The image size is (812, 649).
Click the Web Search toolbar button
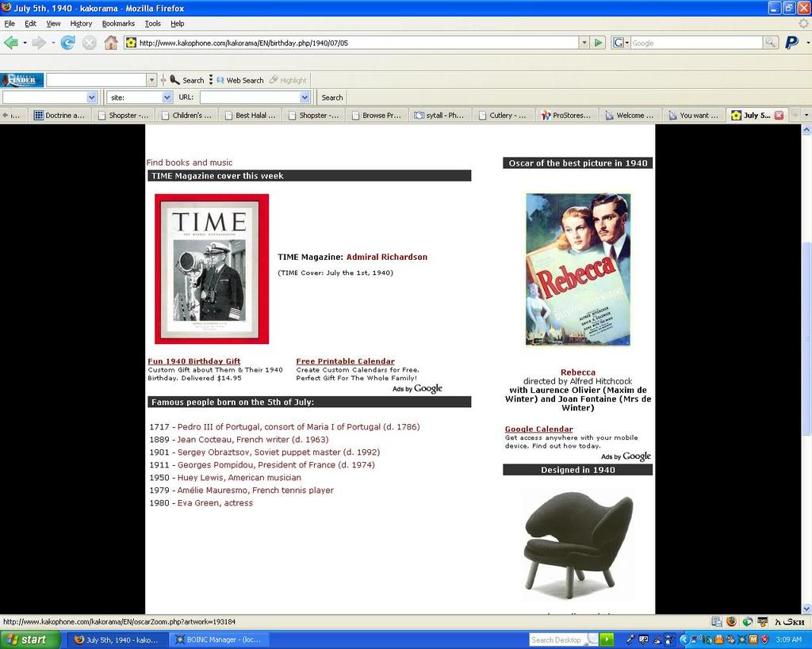coord(240,80)
